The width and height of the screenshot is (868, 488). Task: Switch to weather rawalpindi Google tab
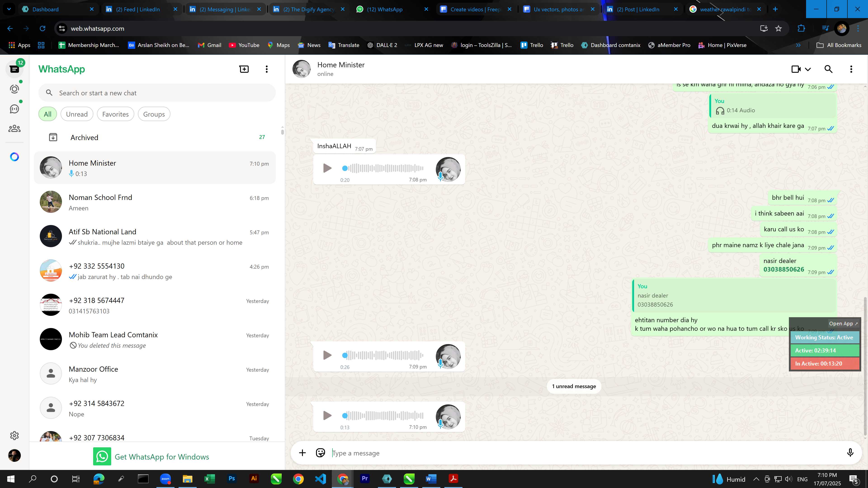tap(725, 9)
